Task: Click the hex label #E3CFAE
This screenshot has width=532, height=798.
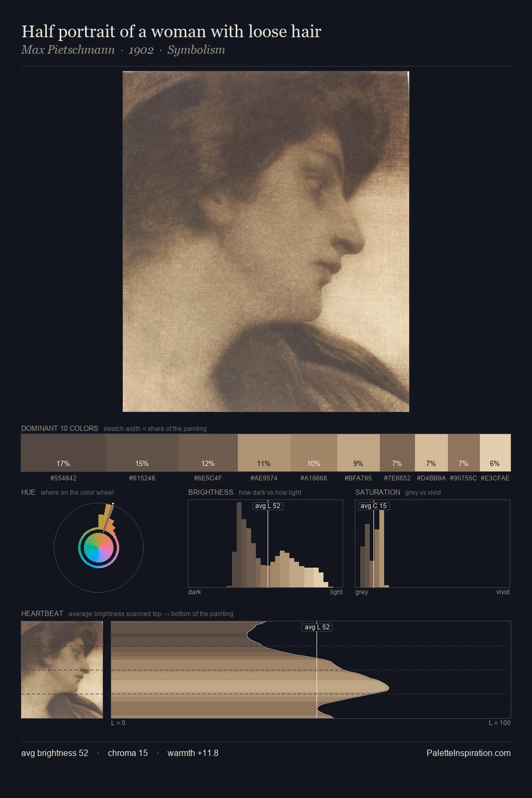Action: [495, 478]
